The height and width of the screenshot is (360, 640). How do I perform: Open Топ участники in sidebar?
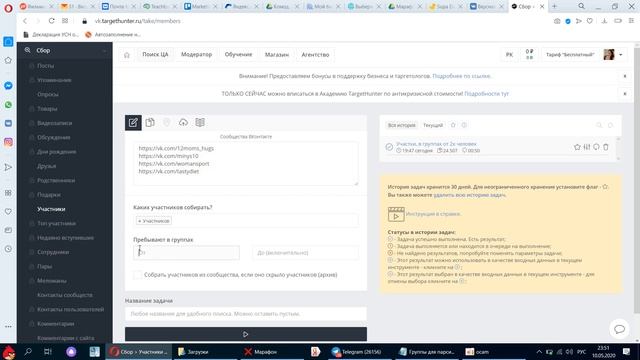[x=56, y=223]
